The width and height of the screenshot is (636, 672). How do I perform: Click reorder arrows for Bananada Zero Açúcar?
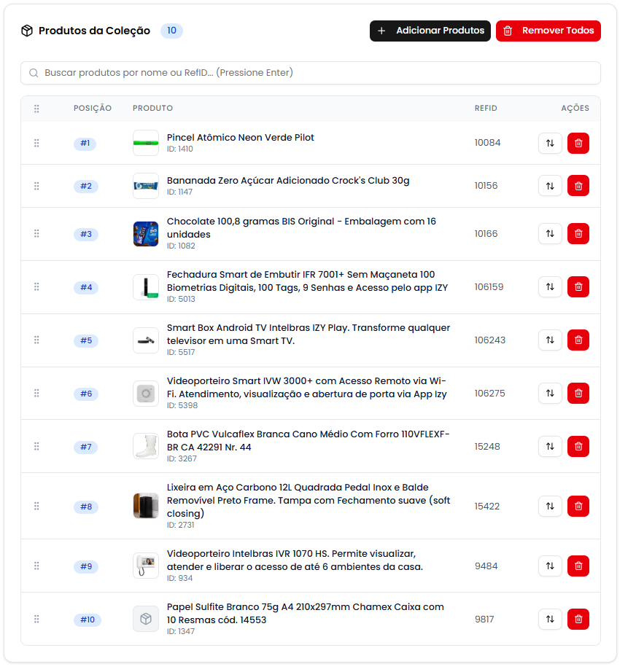[x=550, y=186]
